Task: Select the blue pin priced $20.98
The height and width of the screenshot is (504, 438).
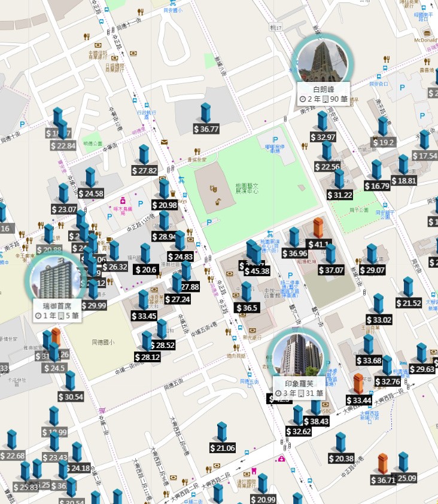Action: click(x=164, y=189)
